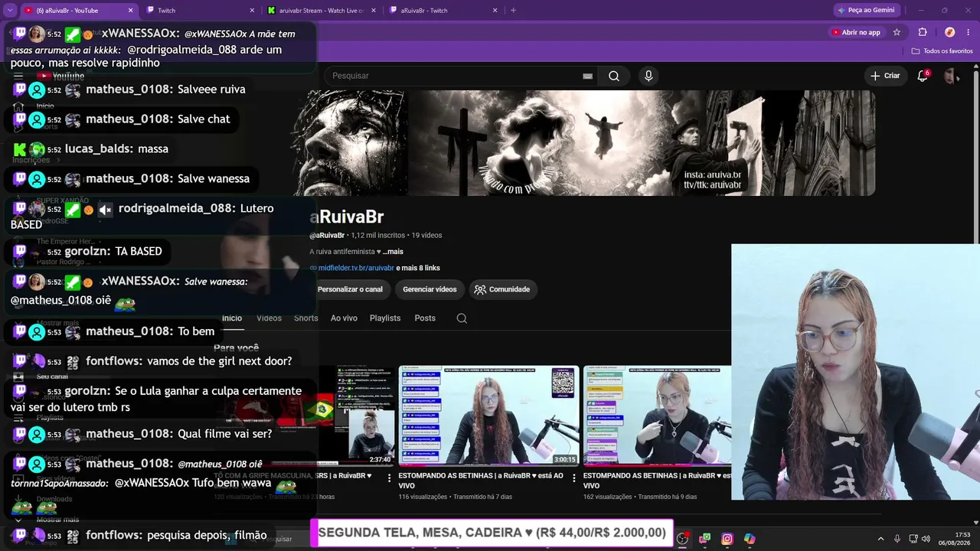Open the Chrome profile avatar
The height and width of the screenshot is (551, 980).
(x=949, y=32)
